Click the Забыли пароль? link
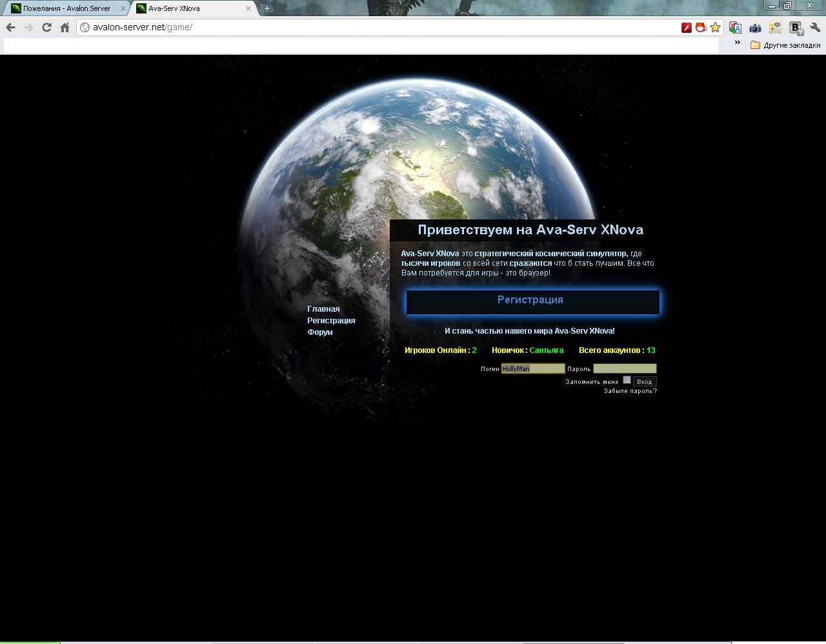The image size is (826, 644). (630, 391)
